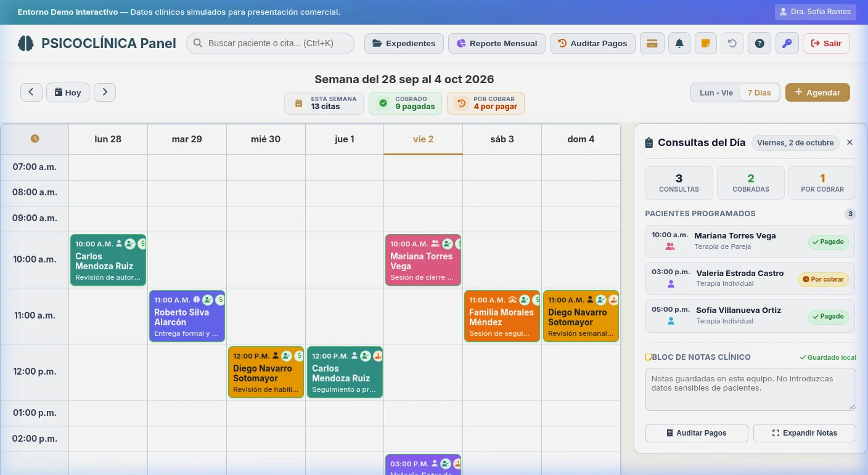The height and width of the screenshot is (475, 868).
Task: Toggle Pagado badge for Mariana Torres Vega
Action: click(829, 242)
